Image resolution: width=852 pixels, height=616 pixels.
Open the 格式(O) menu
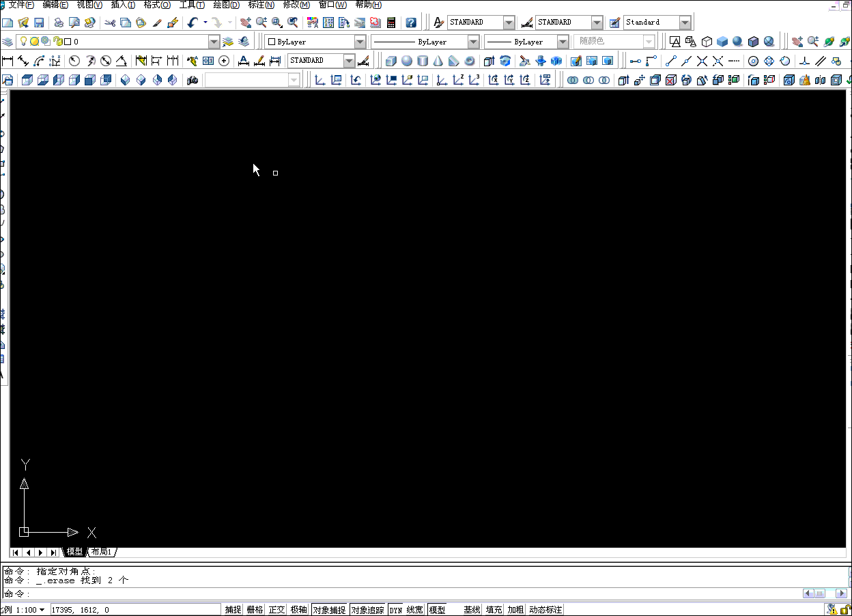click(x=157, y=5)
